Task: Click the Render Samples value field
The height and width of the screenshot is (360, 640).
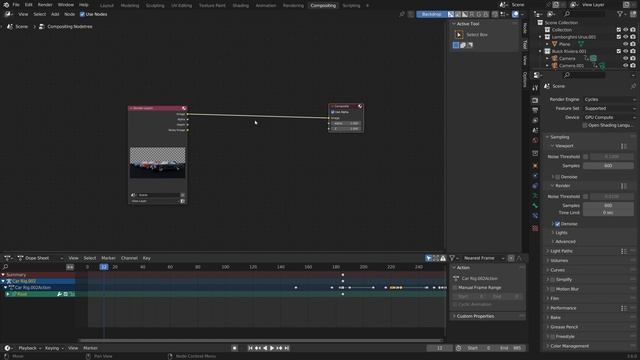Action: (x=608, y=206)
